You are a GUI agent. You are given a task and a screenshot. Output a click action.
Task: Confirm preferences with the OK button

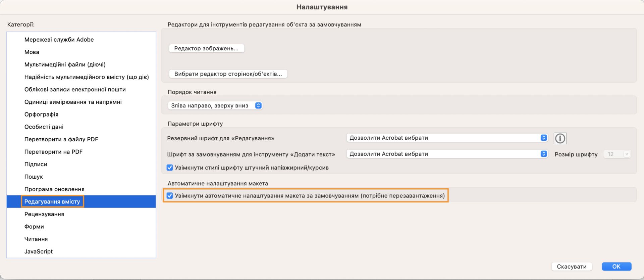point(616,266)
